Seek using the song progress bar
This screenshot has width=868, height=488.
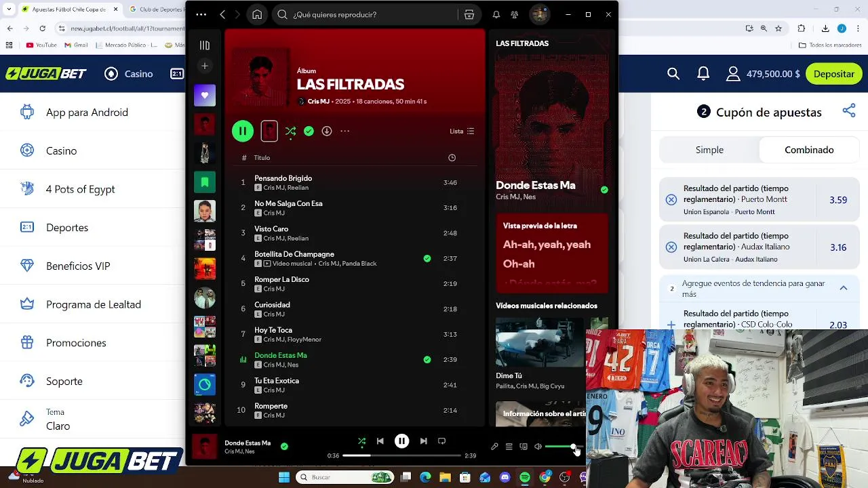click(x=401, y=455)
